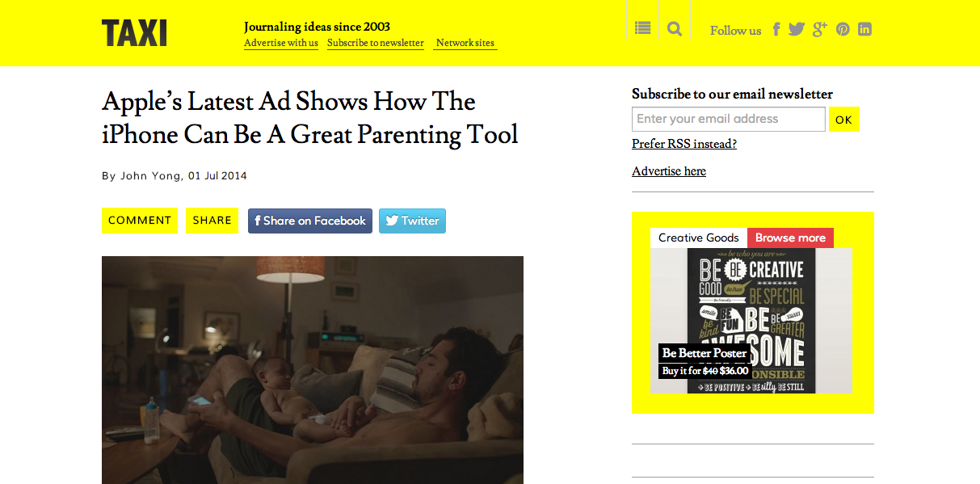The height and width of the screenshot is (484, 980).
Task: Click the COMMENT button
Action: coord(140,221)
